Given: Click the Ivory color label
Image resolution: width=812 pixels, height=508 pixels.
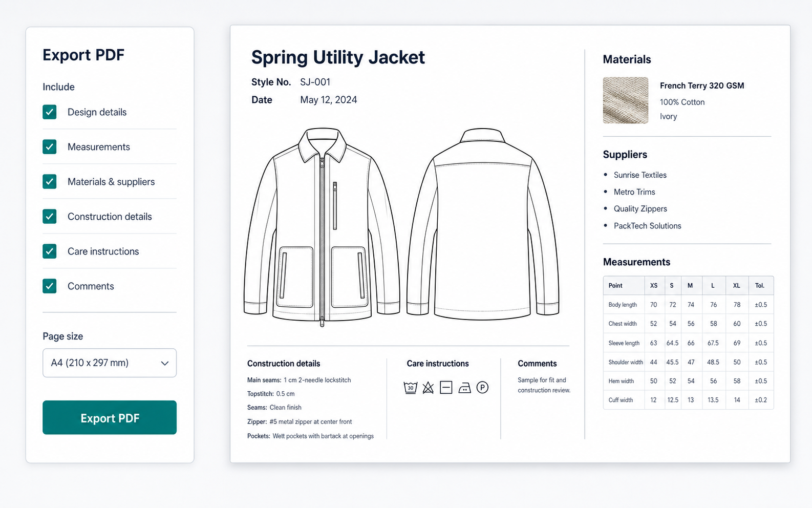Looking at the screenshot, I should [x=668, y=116].
